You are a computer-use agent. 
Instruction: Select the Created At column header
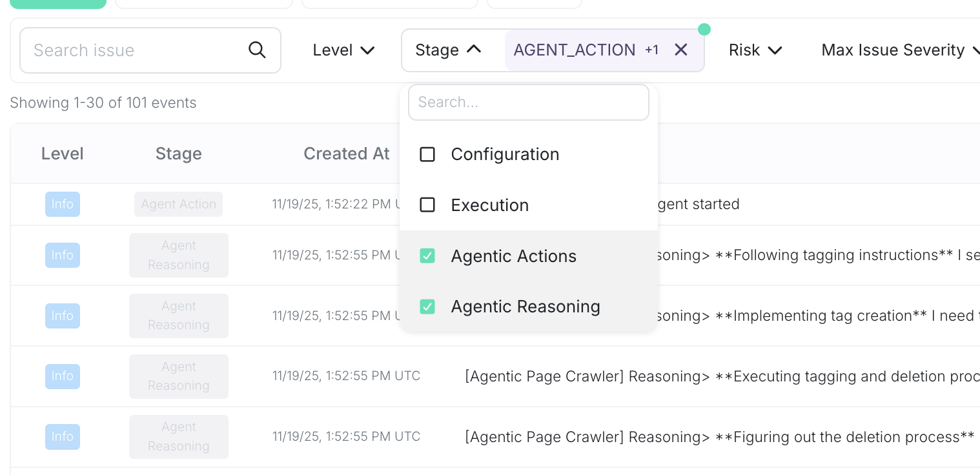click(x=346, y=154)
